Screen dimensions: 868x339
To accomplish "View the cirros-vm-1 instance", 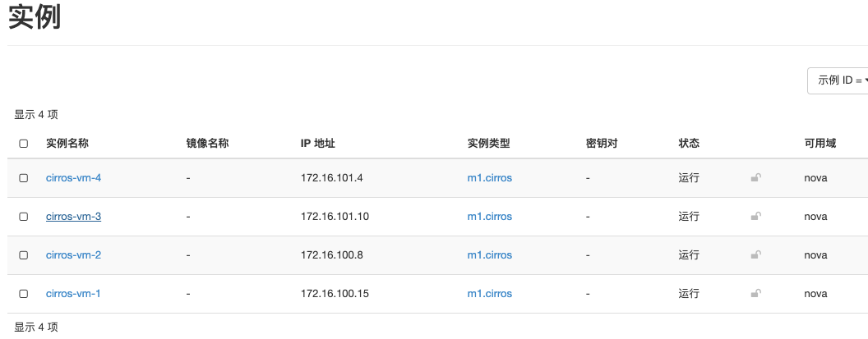I will (73, 294).
